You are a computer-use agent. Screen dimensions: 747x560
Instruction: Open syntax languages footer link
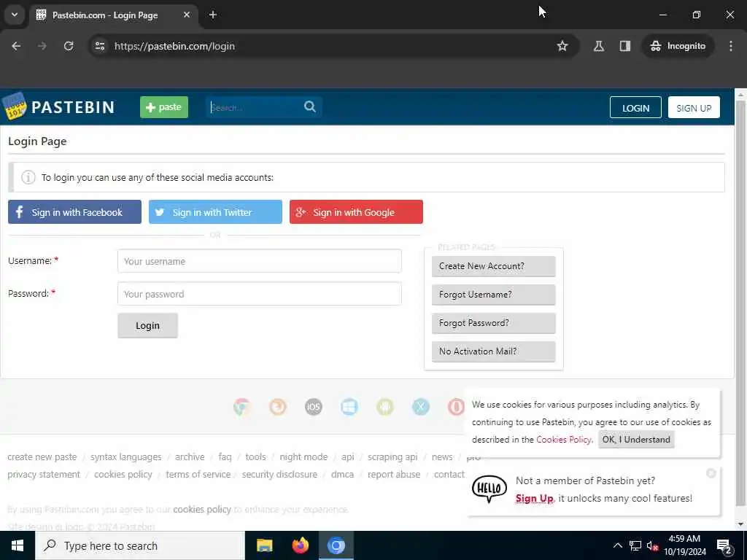tap(125, 456)
